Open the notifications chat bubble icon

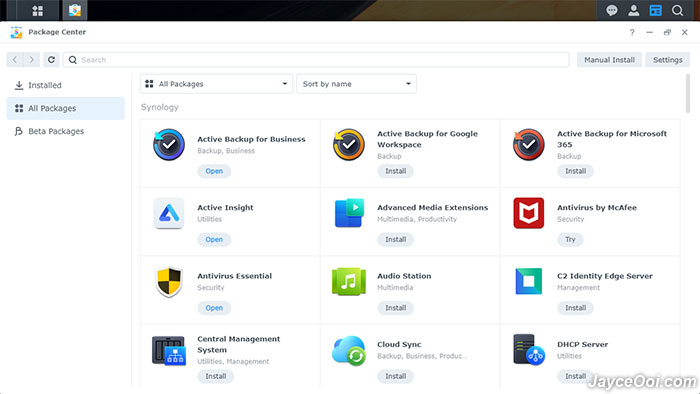612,10
